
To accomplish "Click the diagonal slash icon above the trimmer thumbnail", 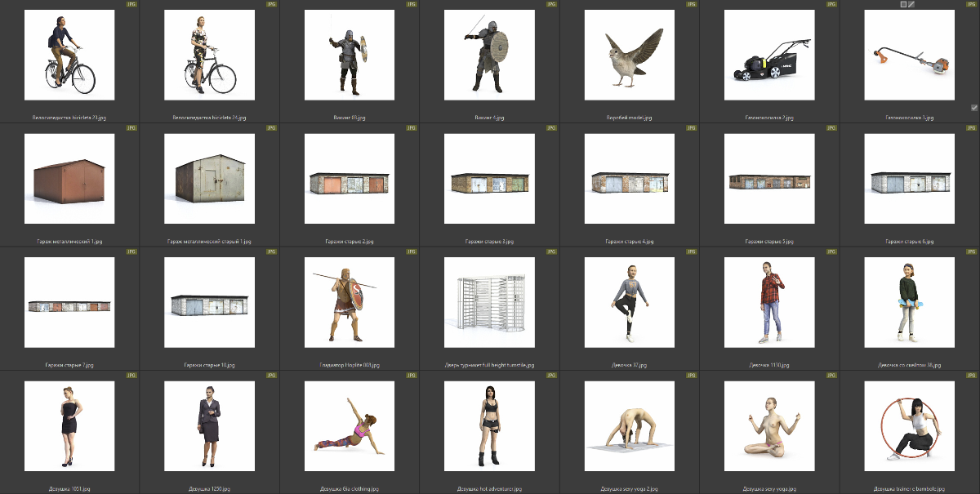I will pyautogui.click(x=912, y=5).
